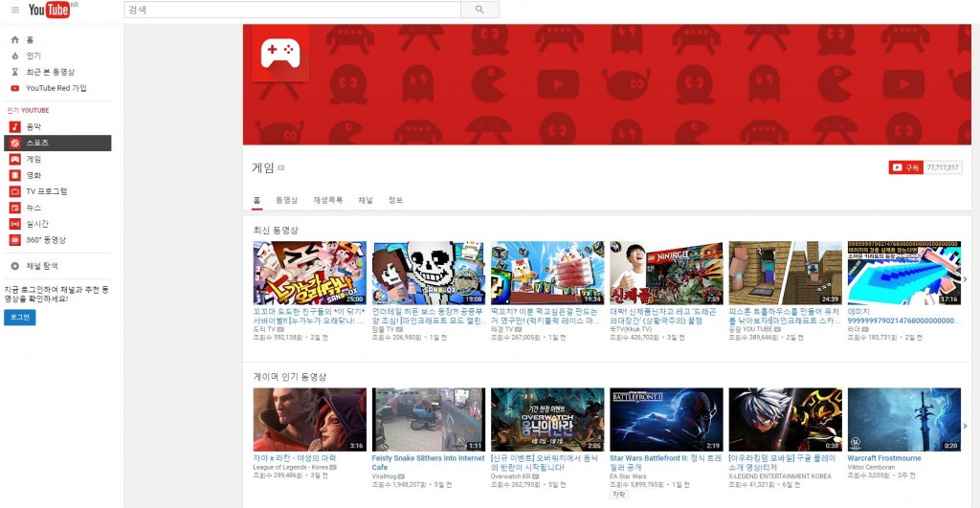Open the 25:00 Minecraft video thumbnail
Viewport: 980px width, 508px height.
point(310,273)
